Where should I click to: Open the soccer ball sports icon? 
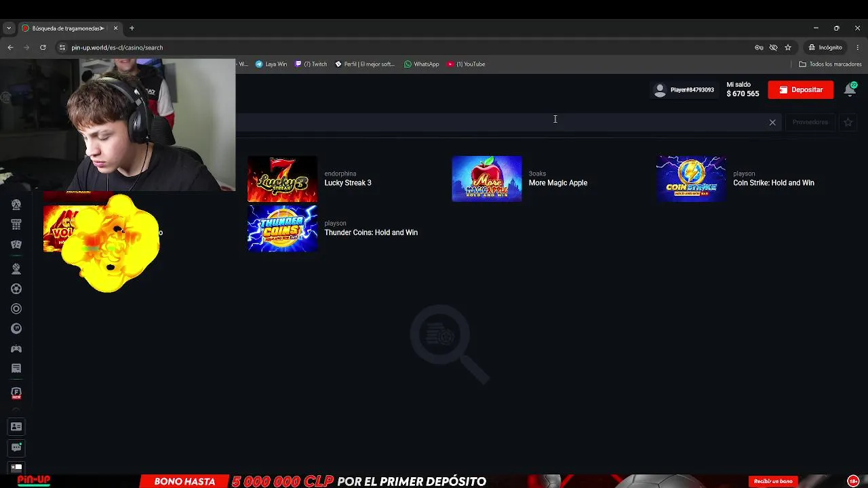tap(16, 289)
